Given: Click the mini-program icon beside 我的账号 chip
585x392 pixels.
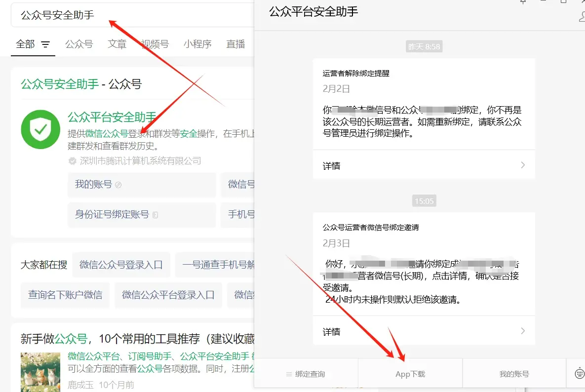Looking at the screenshot, I should pos(118,185).
